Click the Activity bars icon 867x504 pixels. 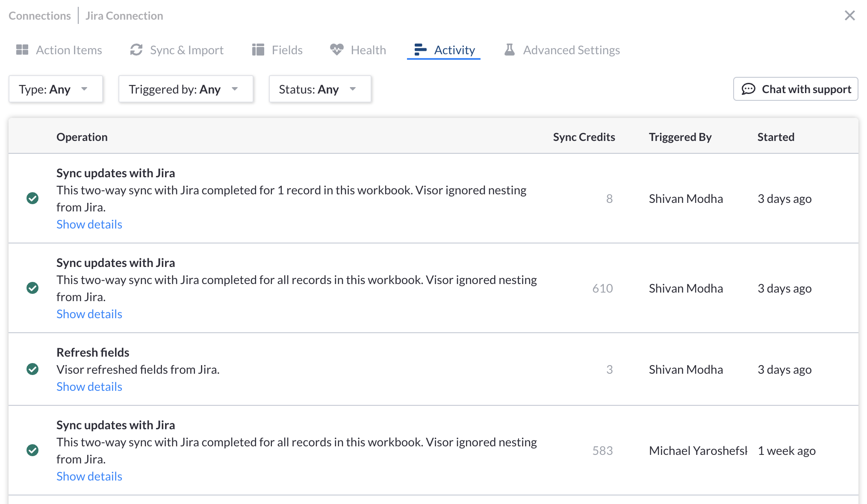click(x=420, y=50)
